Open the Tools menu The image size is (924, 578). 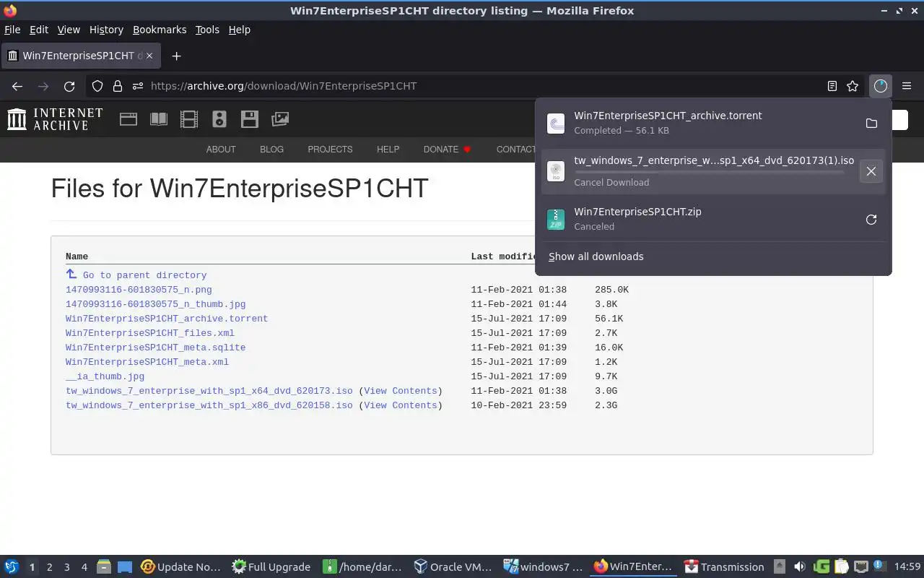[x=207, y=30]
